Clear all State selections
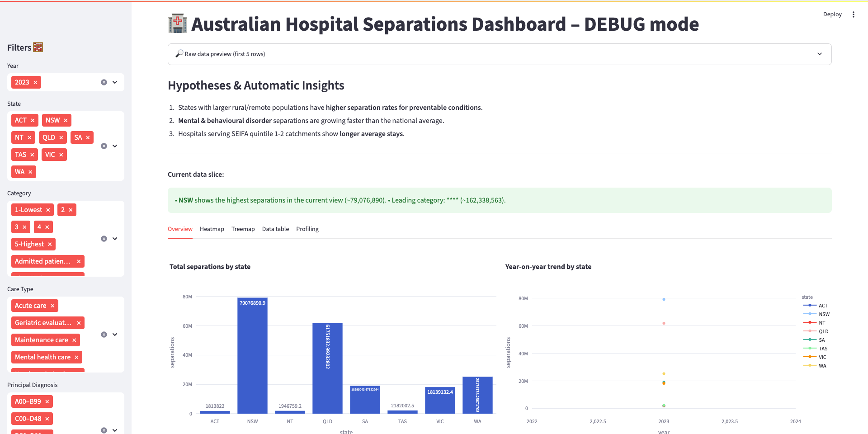 [104, 146]
